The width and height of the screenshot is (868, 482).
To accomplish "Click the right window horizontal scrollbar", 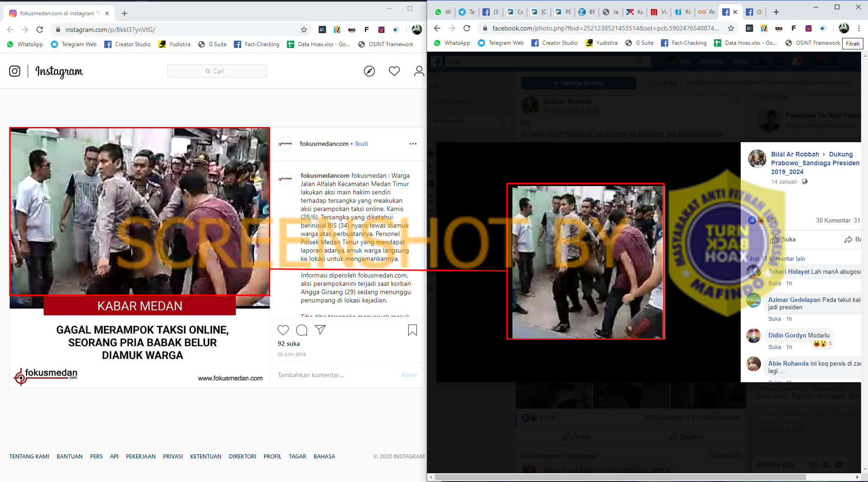I will pos(620,477).
